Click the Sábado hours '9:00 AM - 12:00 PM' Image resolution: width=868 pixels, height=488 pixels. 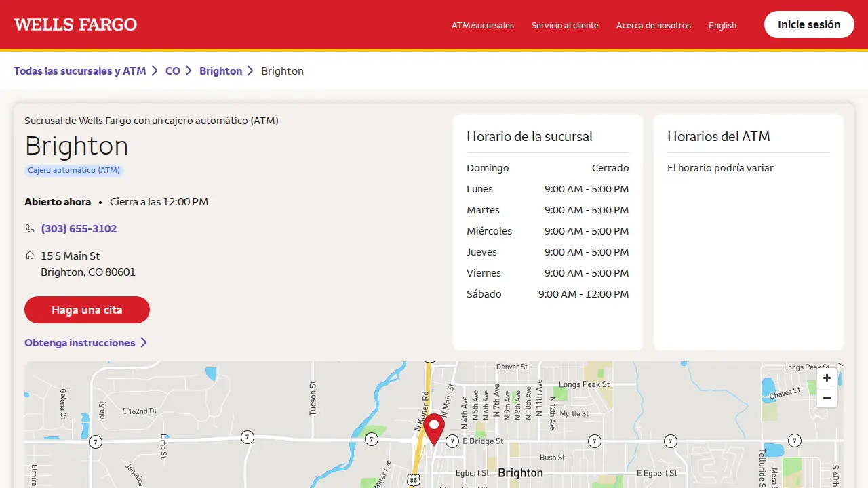584,294
